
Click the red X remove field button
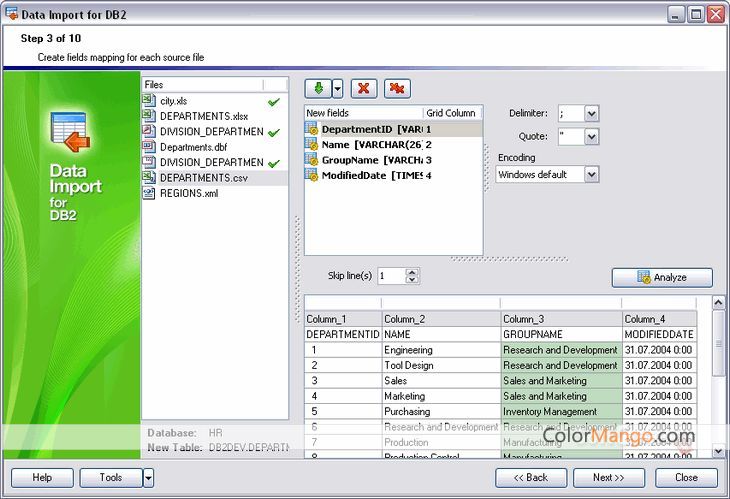click(364, 88)
